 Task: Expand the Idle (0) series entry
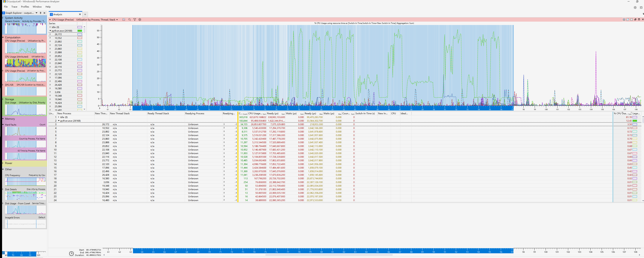coord(50,27)
